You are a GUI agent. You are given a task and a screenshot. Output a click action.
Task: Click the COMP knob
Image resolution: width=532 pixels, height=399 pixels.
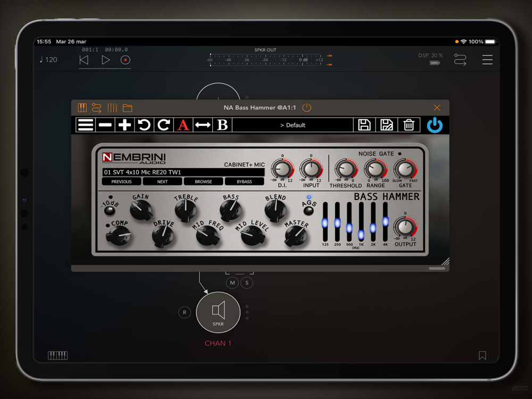[119, 236]
